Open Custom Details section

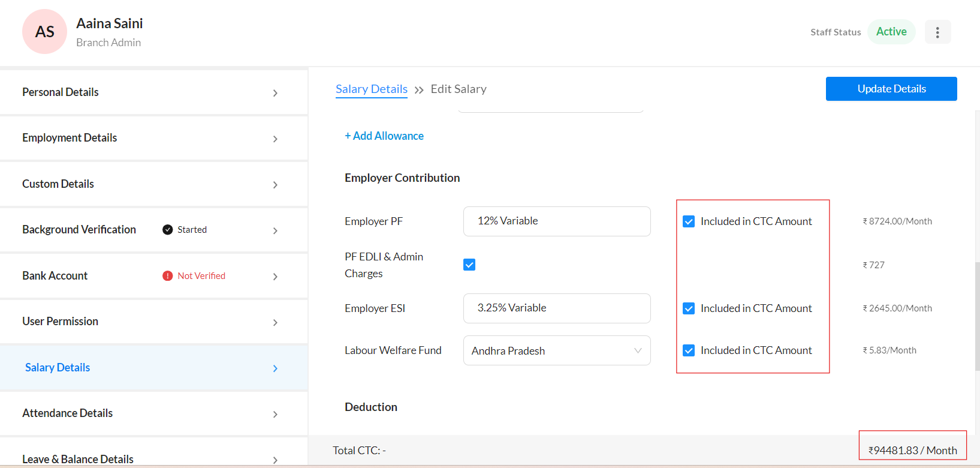click(153, 184)
